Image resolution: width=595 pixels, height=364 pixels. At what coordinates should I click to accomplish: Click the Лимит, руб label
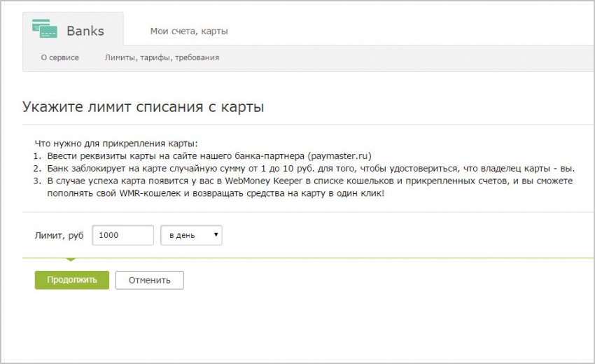tap(59, 235)
